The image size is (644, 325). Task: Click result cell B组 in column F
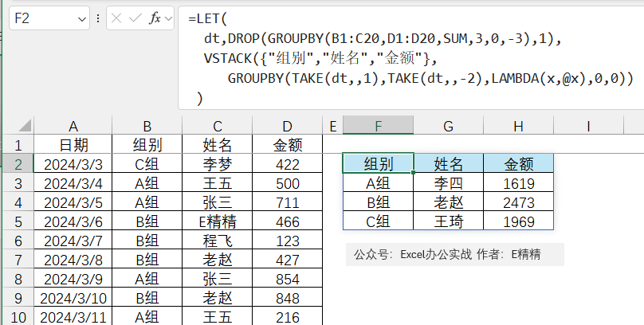pos(379,202)
